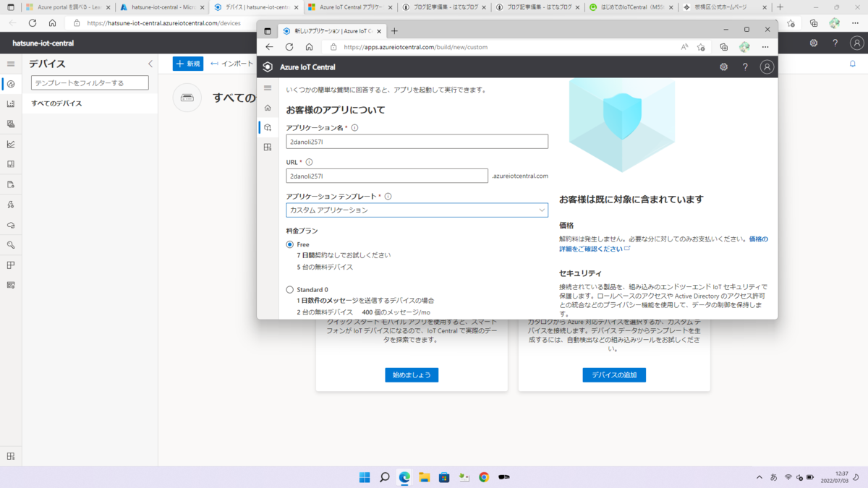
Task: Open the Rules icon in back window sidebar
Action: pos(11,205)
